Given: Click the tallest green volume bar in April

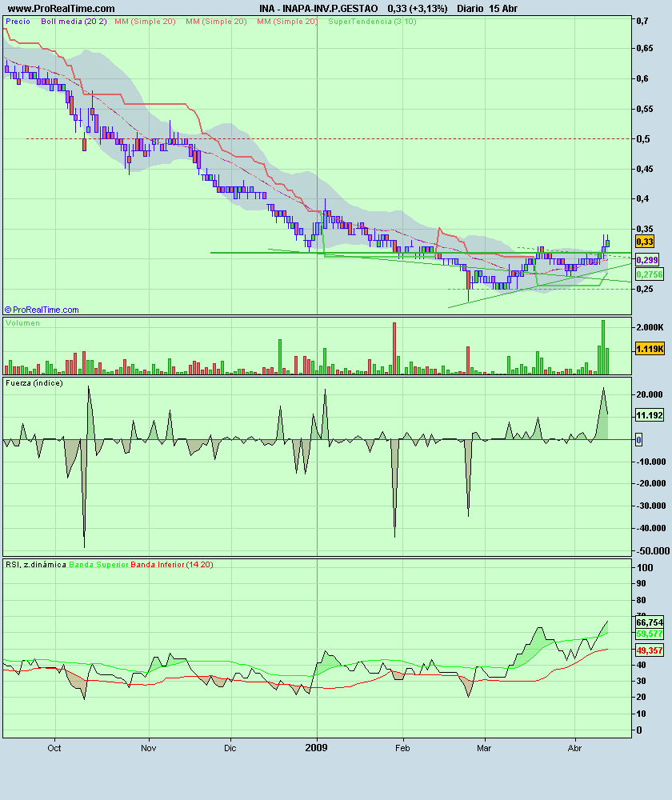Looking at the screenshot, I should 603,347.
